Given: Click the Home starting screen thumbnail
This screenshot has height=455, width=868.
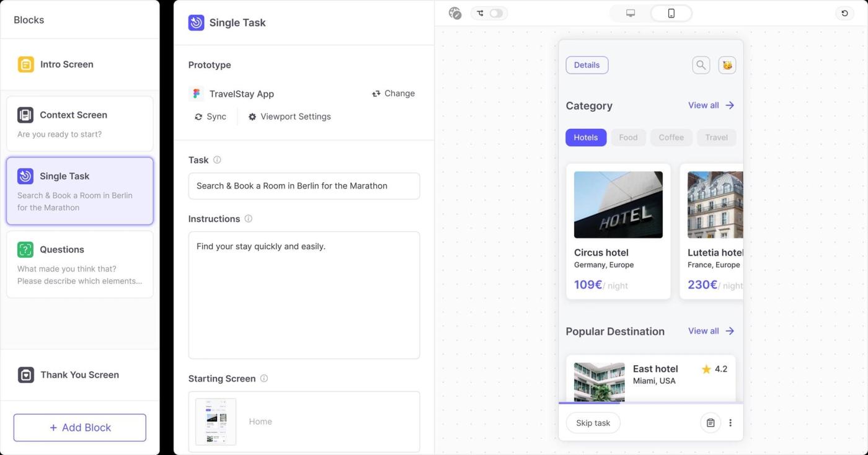Looking at the screenshot, I should click(x=216, y=422).
